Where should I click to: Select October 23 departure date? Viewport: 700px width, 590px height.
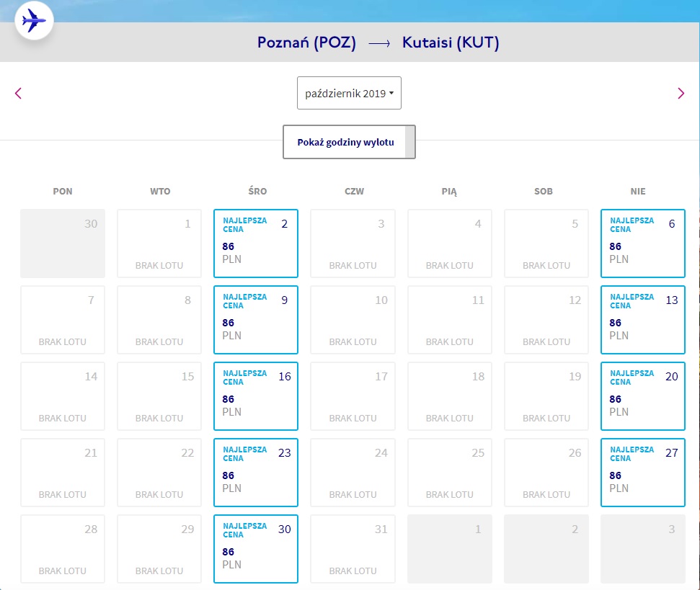(x=256, y=473)
